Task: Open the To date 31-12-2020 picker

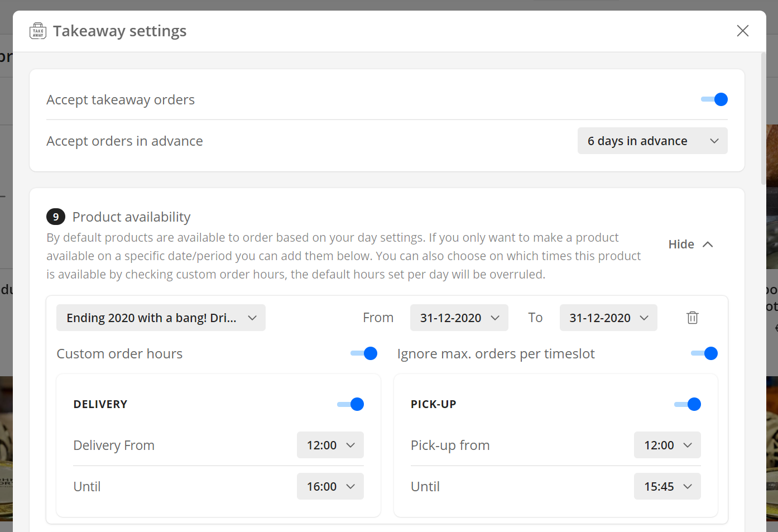Action: coord(608,318)
